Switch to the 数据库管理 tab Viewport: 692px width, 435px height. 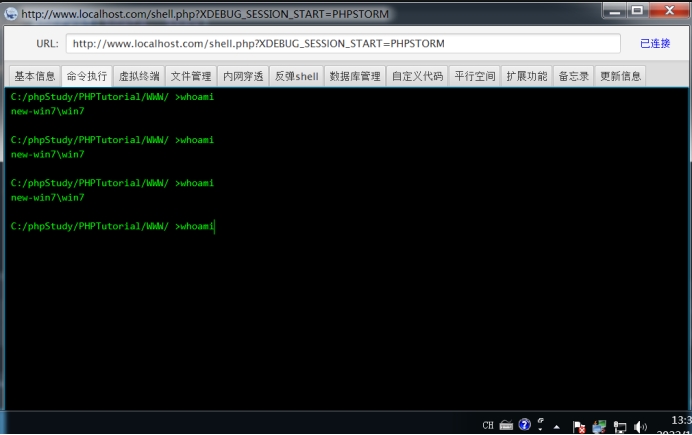(x=355, y=76)
